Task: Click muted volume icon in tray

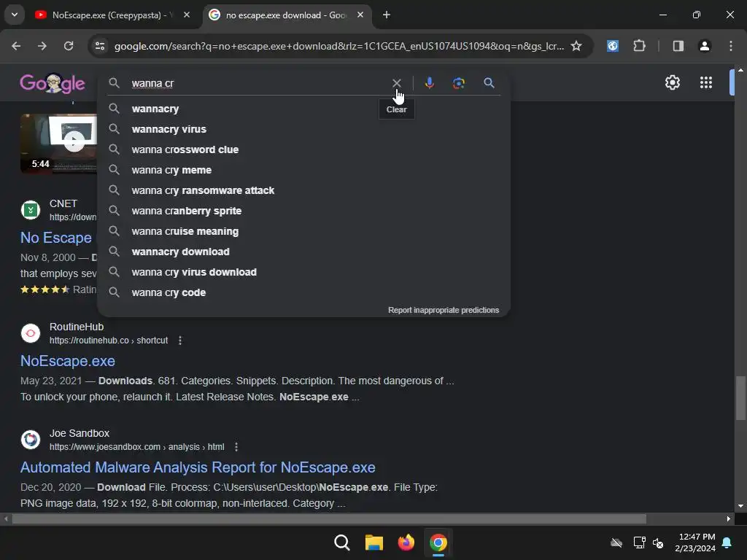Action: click(x=658, y=542)
